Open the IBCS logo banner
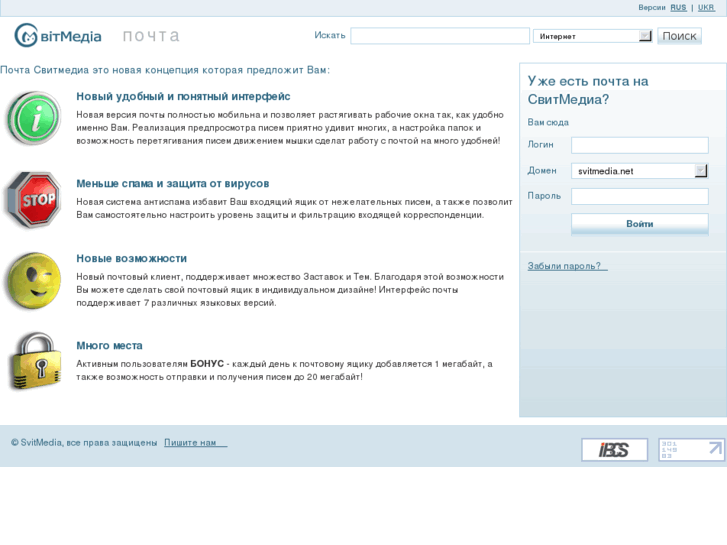 pos(614,449)
